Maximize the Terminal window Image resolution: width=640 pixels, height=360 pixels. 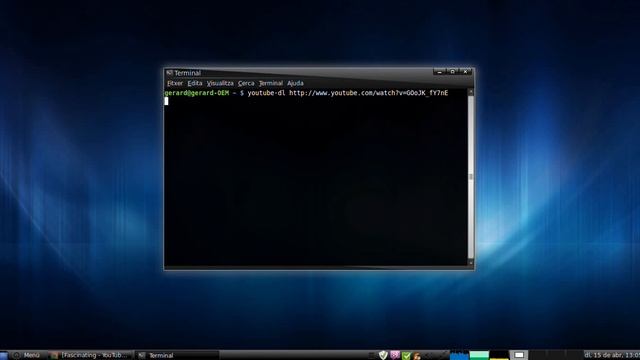pyautogui.click(x=452, y=72)
